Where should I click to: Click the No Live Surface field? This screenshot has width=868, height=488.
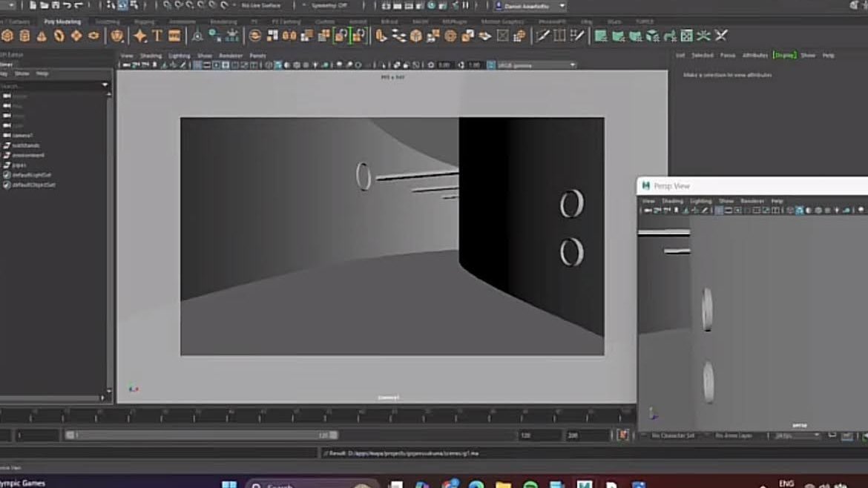[x=261, y=5]
